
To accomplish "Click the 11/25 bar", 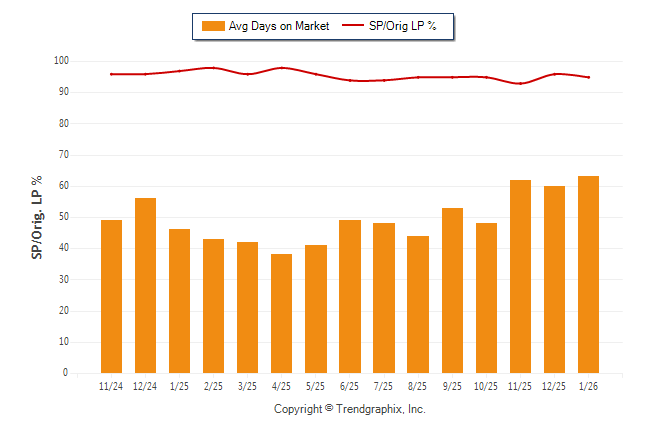I will (x=520, y=276).
